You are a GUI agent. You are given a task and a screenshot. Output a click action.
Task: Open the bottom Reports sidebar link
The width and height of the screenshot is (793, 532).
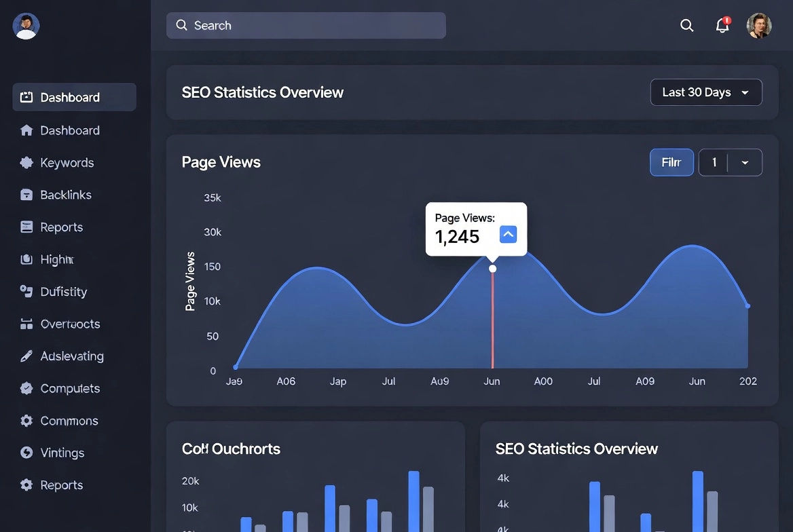[61, 485]
